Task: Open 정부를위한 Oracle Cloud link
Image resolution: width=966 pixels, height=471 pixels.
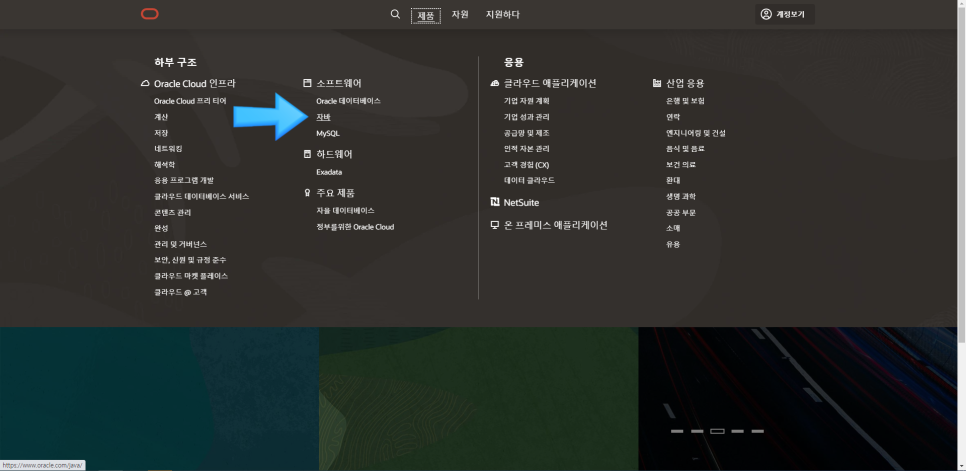Action: [x=355, y=227]
